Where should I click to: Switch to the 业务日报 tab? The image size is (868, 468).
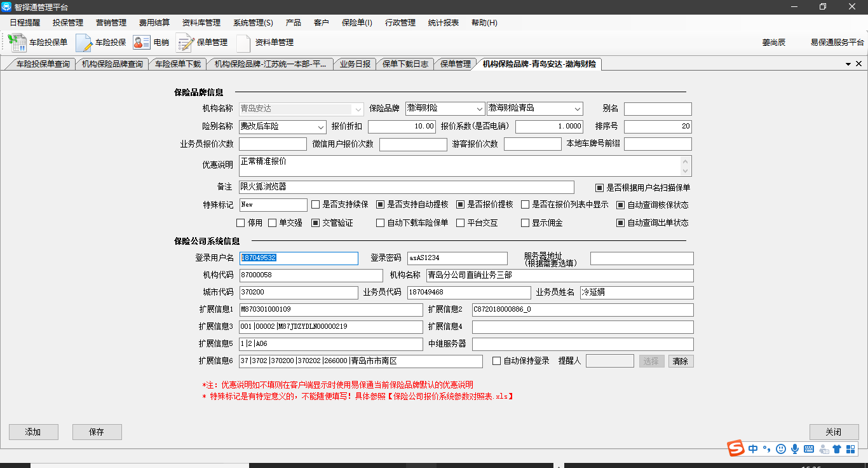click(355, 64)
